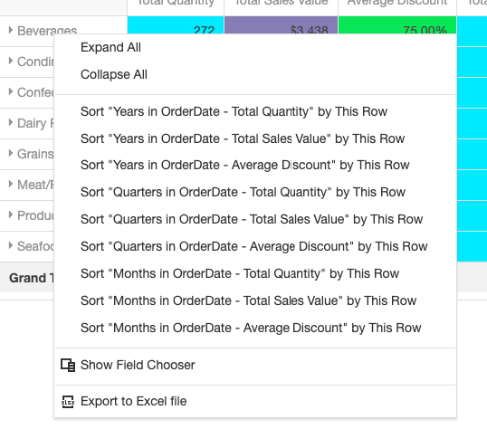Sort Months in OrderDate Total Sales Value

pyautogui.click(x=255, y=300)
